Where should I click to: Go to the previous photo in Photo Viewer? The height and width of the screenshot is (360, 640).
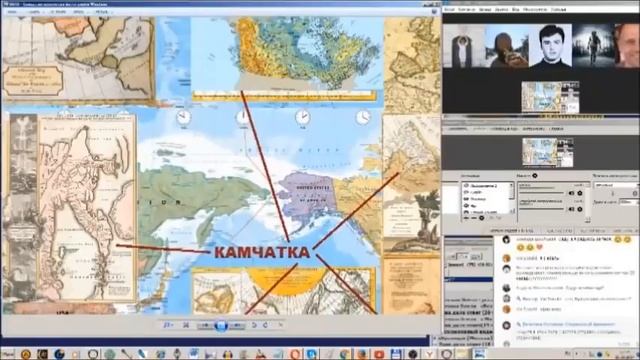(x=205, y=325)
